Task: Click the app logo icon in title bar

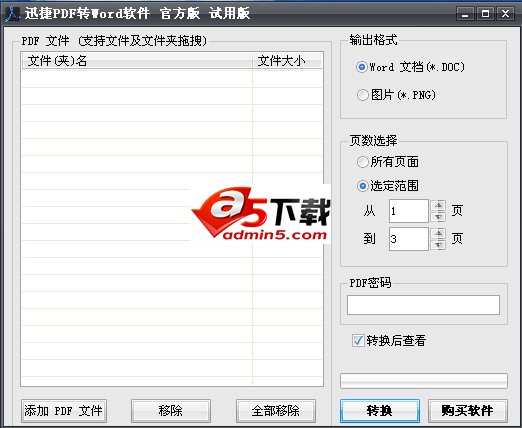Action: pos(13,14)
